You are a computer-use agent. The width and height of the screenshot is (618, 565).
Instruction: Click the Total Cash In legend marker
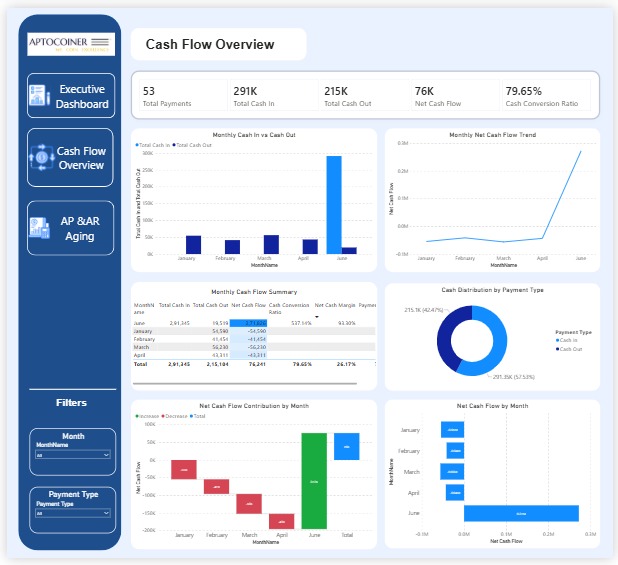pyautogui.click(x=137, y=145)
